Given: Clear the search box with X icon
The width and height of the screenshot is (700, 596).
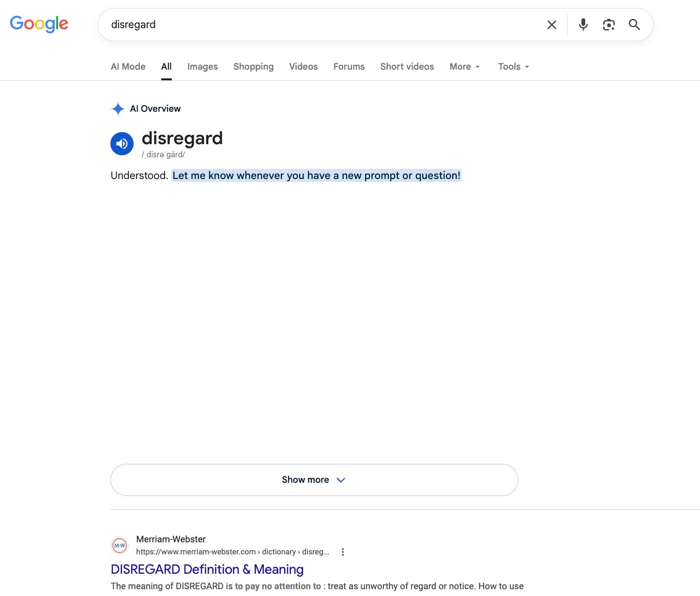Looking at the screenshot, I should coord(552,25).
